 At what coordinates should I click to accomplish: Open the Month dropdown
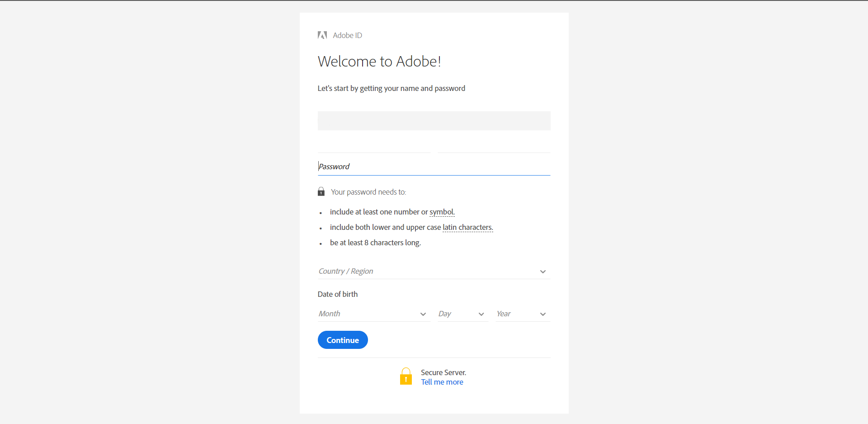[x=374, y=314]
